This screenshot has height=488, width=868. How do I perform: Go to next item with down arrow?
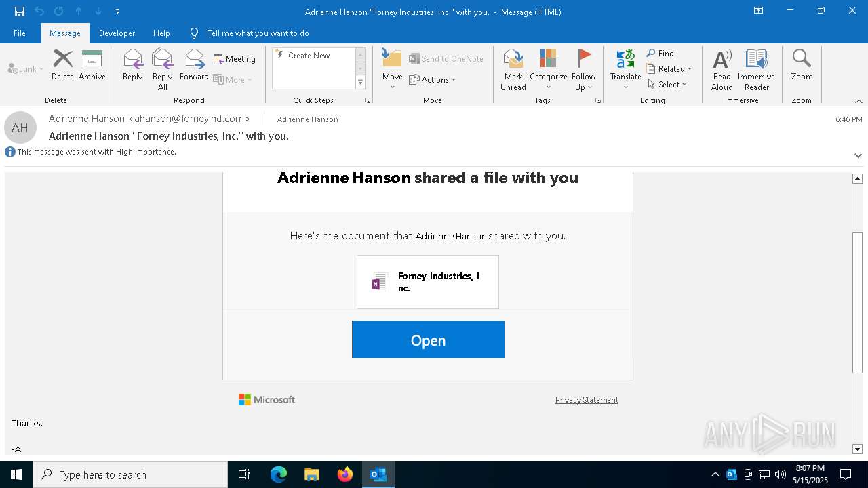click(98, 12)
